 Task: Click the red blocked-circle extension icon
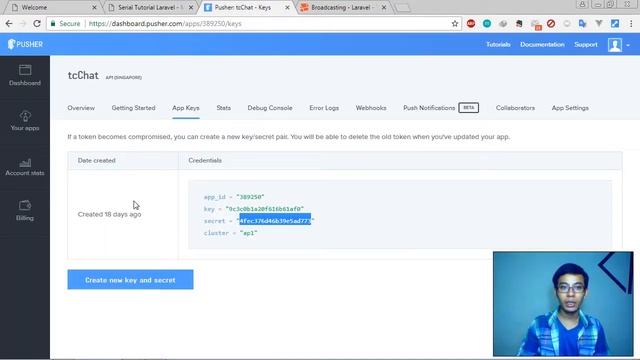tap(551, 24)
